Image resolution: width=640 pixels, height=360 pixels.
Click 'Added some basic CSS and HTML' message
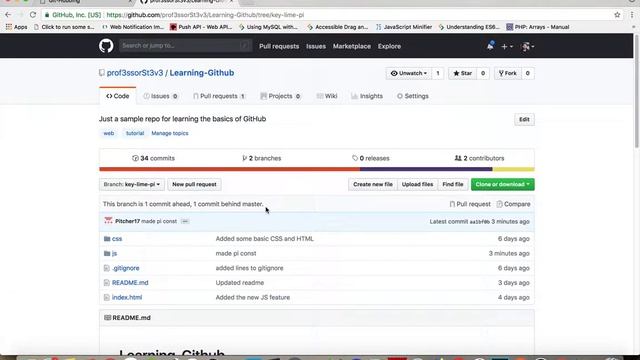click(x=264, y=239)
